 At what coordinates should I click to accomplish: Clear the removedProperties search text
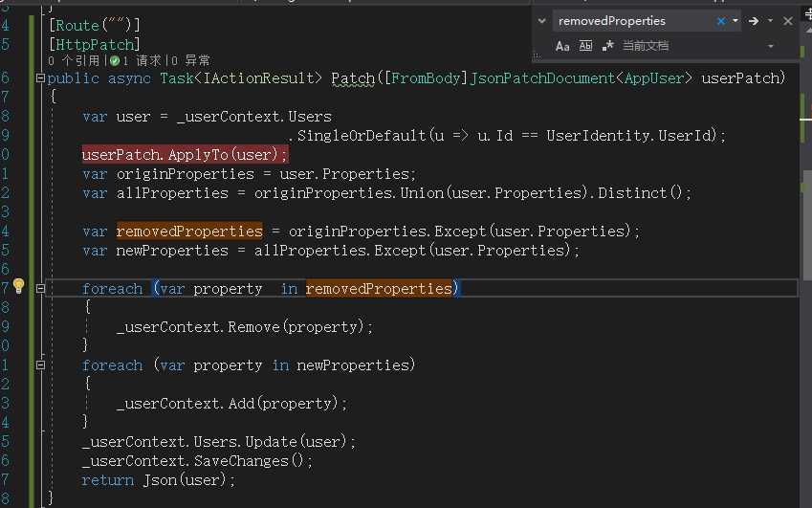(721, 21)
